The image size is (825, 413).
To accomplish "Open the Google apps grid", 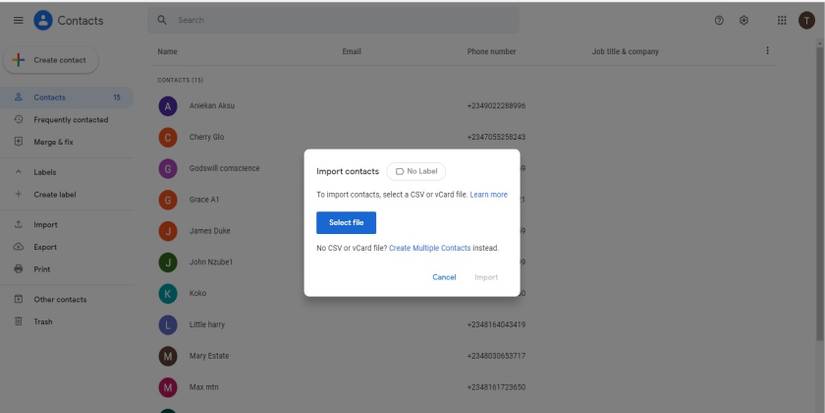I will point(782,21).
